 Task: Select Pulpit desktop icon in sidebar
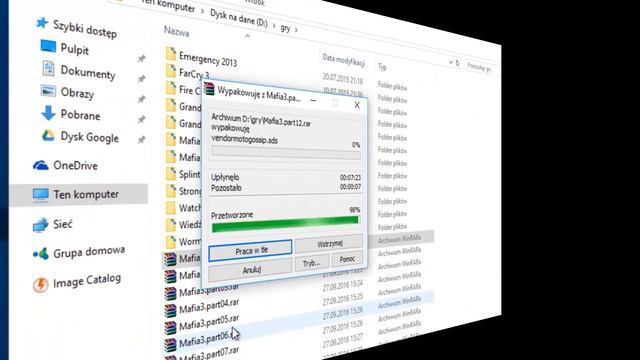(48, 46)
